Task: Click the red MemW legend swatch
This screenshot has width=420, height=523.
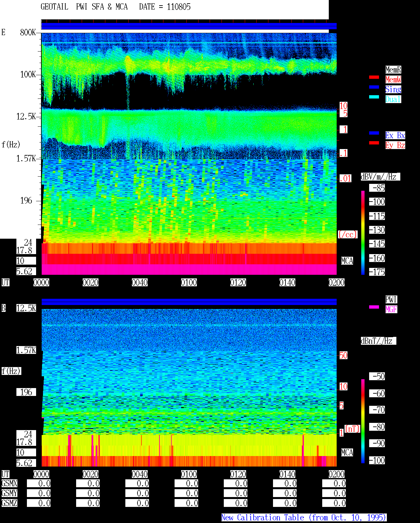Action: [374, 77]
